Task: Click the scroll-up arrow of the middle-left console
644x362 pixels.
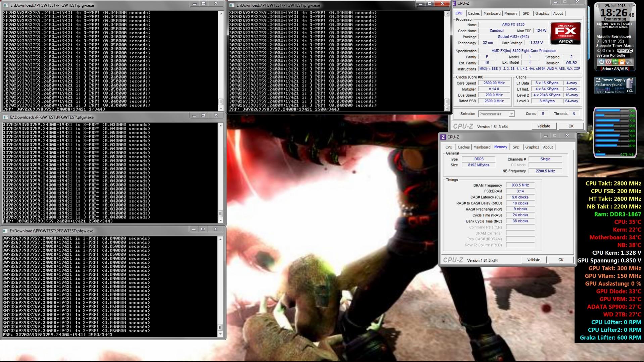Action: coord(220,125)
